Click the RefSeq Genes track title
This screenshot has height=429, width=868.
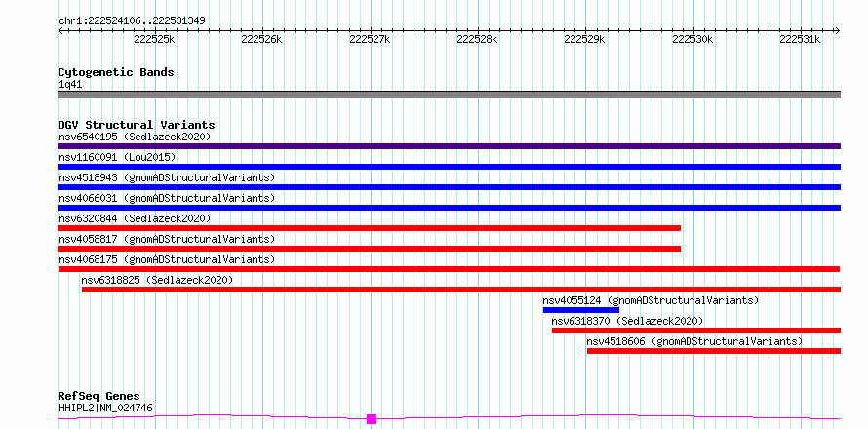99,397
